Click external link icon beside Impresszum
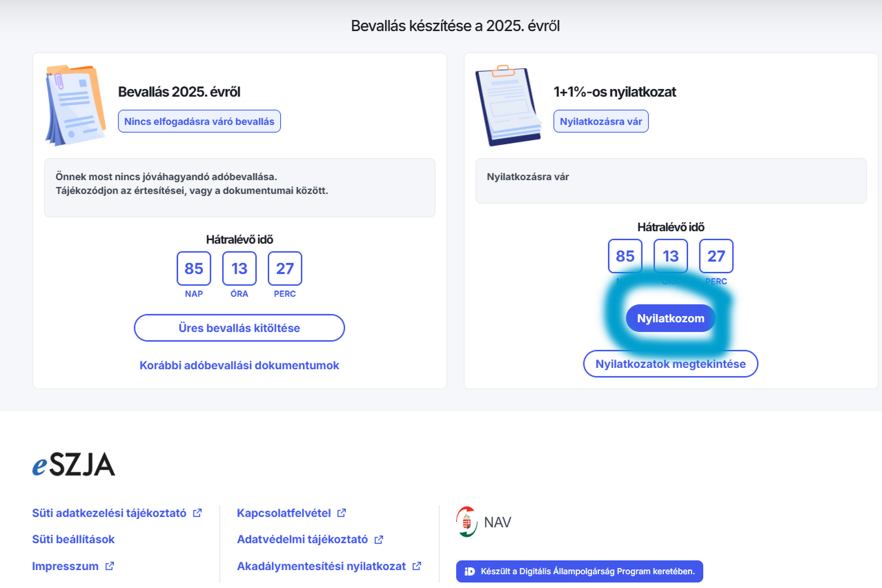The image size is (882, 588). [109, 566]
